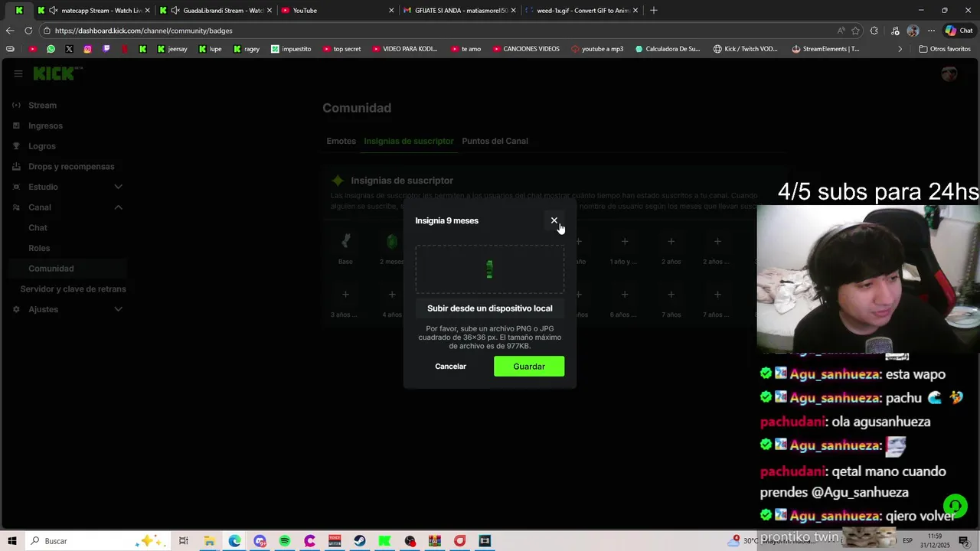This screenshot has width=980, height=551.
Task: Open Spotify from the taskbar
Action: 285,541
